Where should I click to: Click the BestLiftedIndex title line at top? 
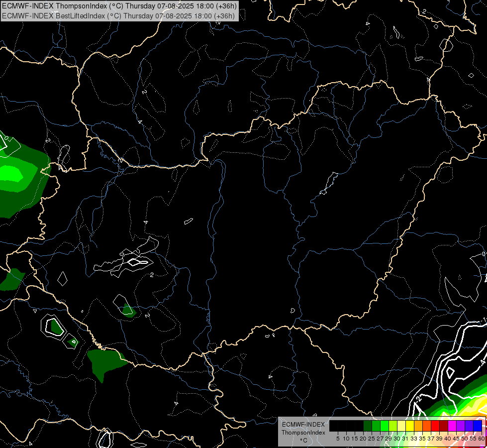(x=118, y=16)
